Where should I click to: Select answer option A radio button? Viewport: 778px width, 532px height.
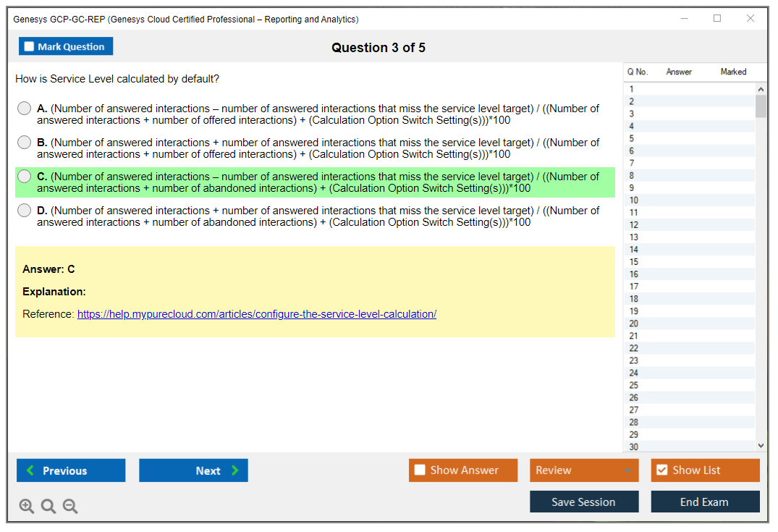coord(25,109)
